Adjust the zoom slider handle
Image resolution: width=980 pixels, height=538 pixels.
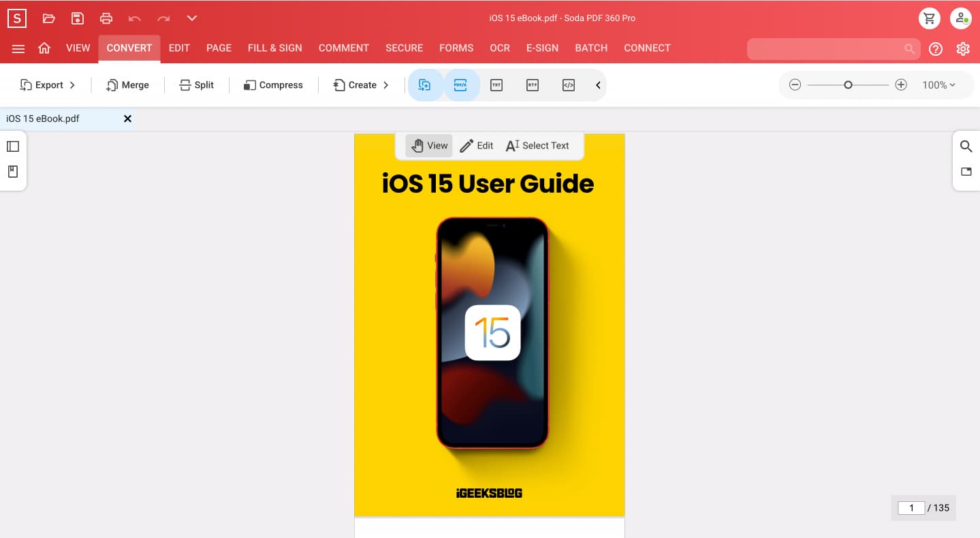pos(848,85)
